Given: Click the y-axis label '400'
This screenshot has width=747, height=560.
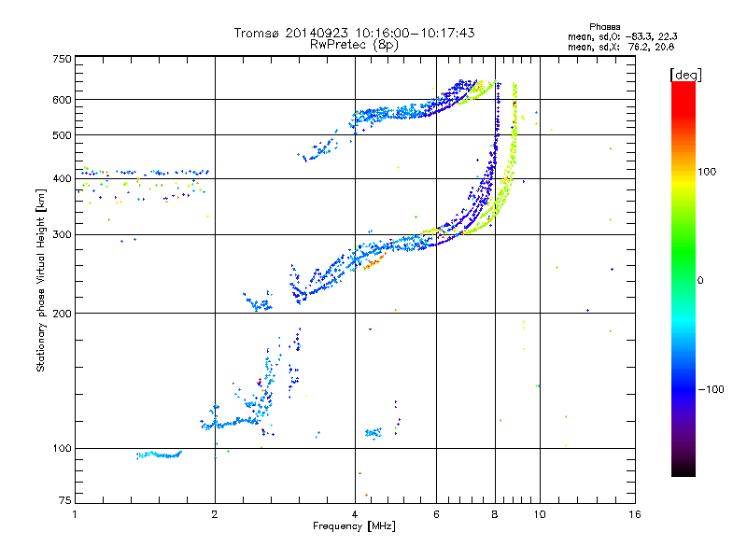Looking at the screenshot, I should 62,178.
